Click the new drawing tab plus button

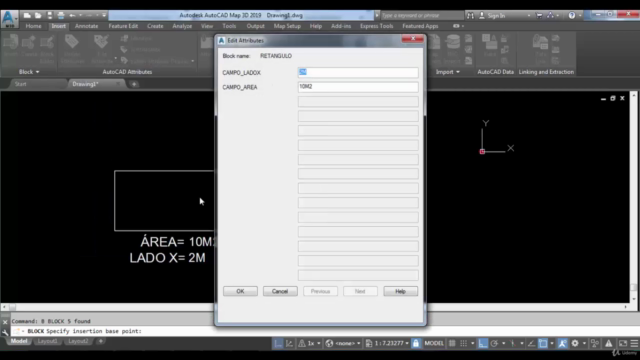[134, 84]
